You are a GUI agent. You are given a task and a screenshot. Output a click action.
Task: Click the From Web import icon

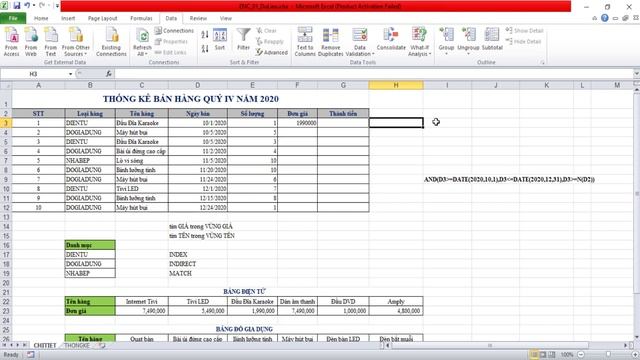pyautogui.click(x=31, y=42)
